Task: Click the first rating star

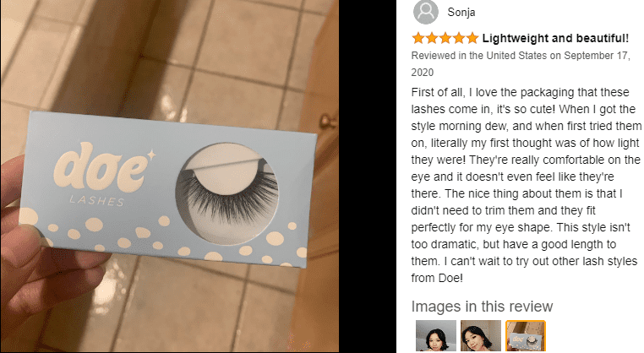Action: (418, 38)
